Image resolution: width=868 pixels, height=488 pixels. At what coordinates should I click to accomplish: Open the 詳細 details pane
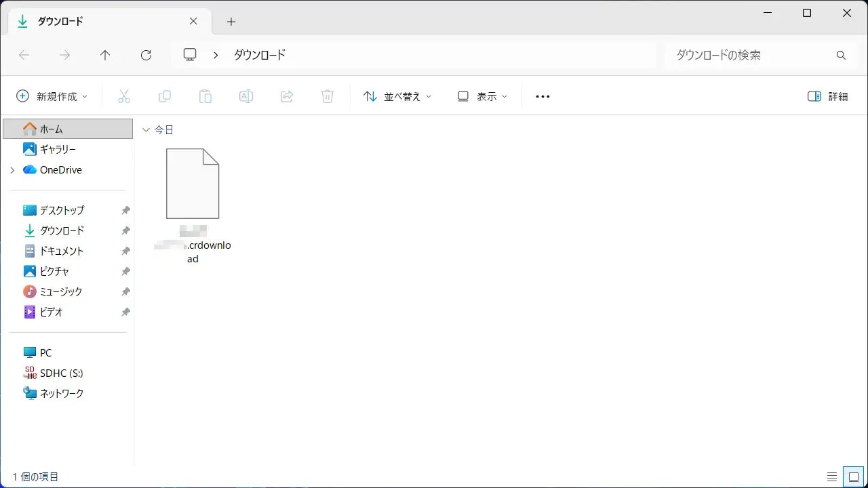pos(826,96)
